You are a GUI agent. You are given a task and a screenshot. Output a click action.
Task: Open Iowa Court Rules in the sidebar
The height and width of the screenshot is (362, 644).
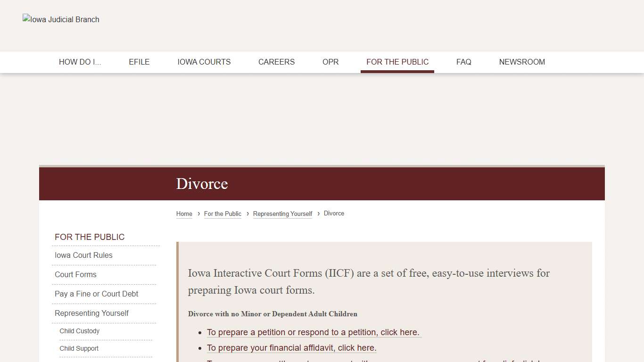tap(83, 255)
